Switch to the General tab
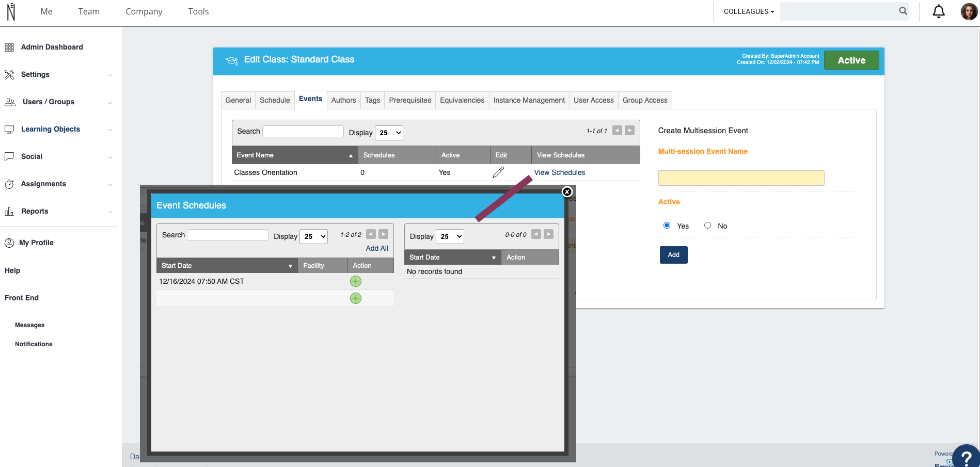 coord(238,100)
